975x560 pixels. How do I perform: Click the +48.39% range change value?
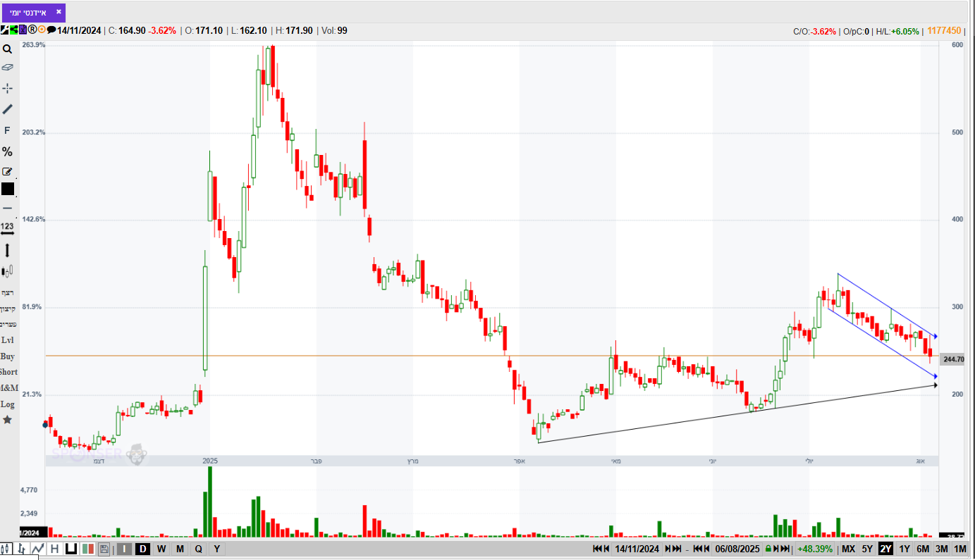pyautogui.click(x=815, y=549)
